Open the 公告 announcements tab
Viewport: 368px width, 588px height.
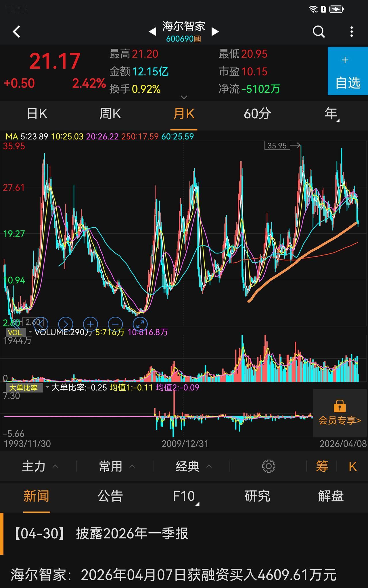tap(110, 496)
